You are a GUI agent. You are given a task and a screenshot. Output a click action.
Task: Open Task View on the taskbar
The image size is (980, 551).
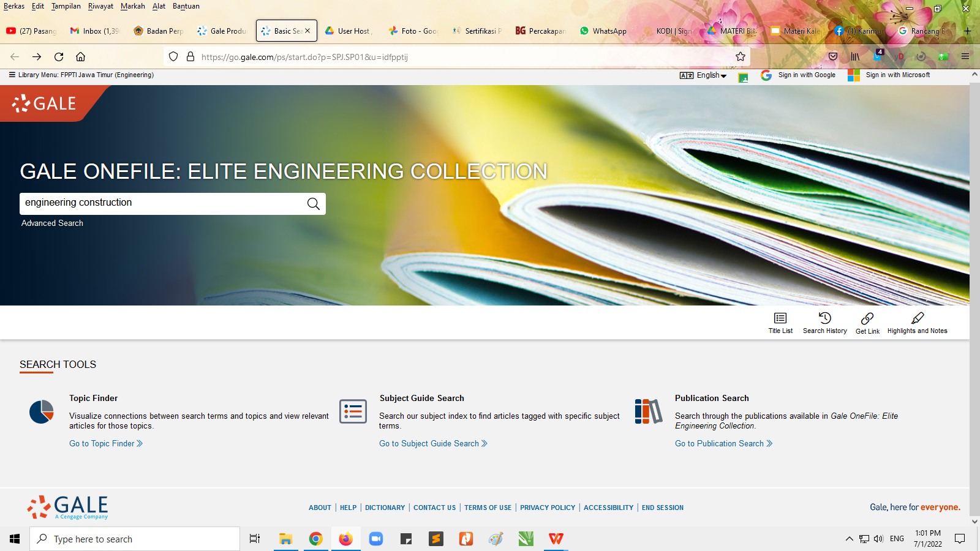[255, 539]
